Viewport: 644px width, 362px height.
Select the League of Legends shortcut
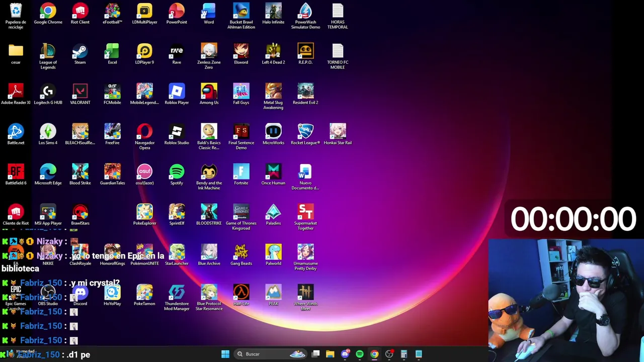[48, 56]
